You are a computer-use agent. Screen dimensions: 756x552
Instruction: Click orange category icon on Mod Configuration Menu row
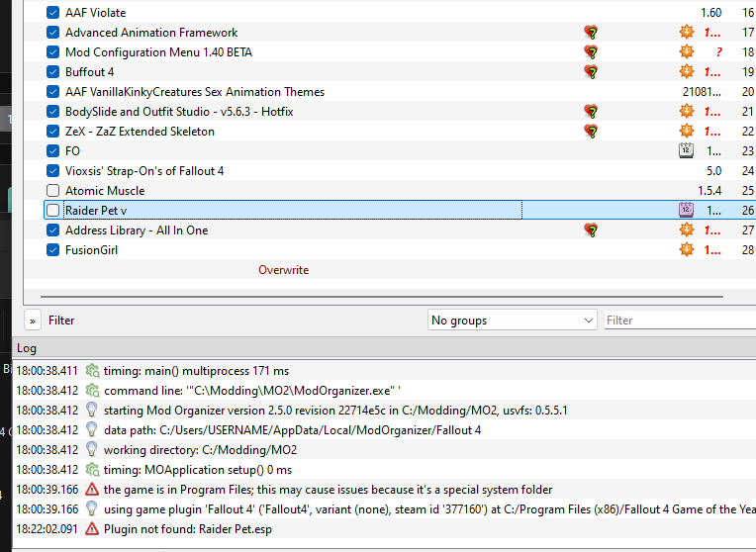tap(687, 51)
